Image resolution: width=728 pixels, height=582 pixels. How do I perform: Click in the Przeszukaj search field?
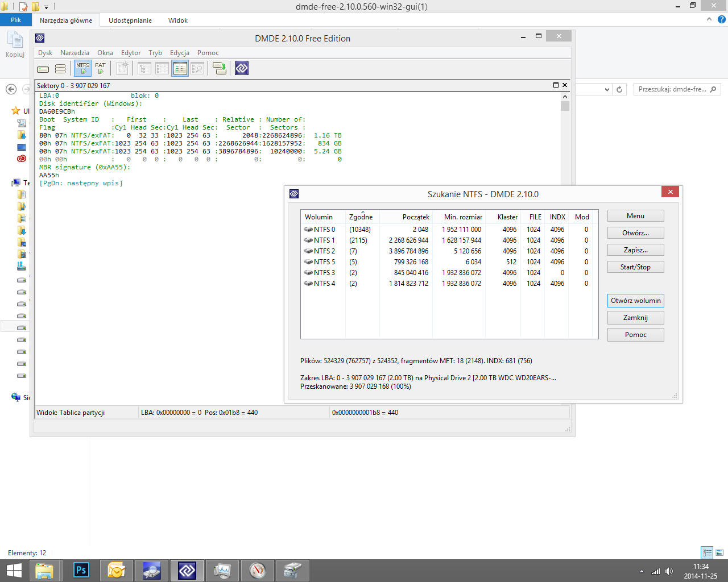pyautogui.click(x=672, y=89)
